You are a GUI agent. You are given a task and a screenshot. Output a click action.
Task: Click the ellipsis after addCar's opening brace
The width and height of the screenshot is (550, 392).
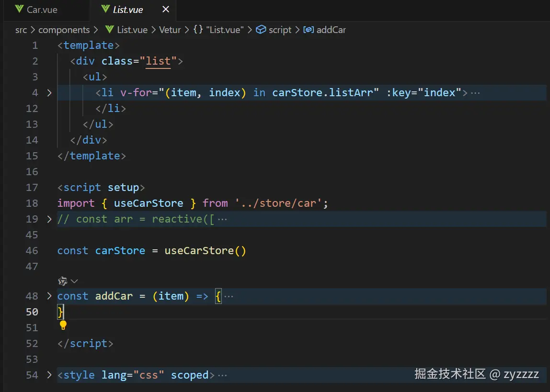click(x=229, y=297)
